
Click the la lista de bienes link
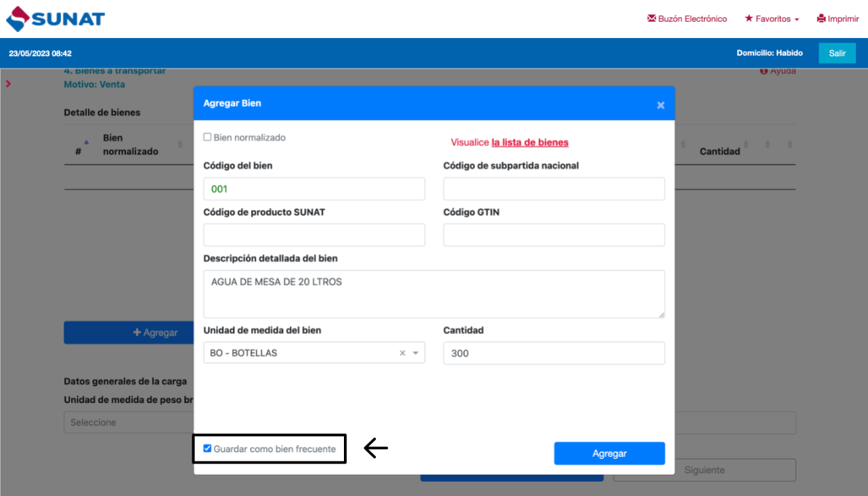click(x=529, y=142)
